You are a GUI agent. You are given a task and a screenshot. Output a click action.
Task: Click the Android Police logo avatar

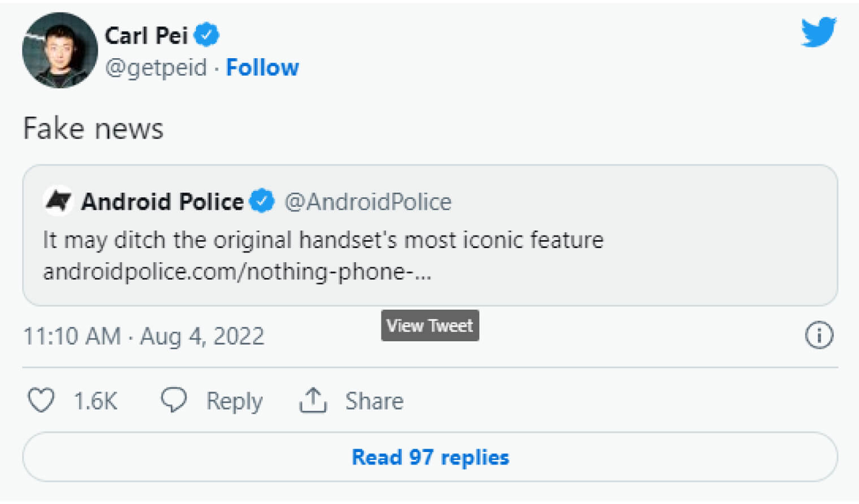point(59,201)
